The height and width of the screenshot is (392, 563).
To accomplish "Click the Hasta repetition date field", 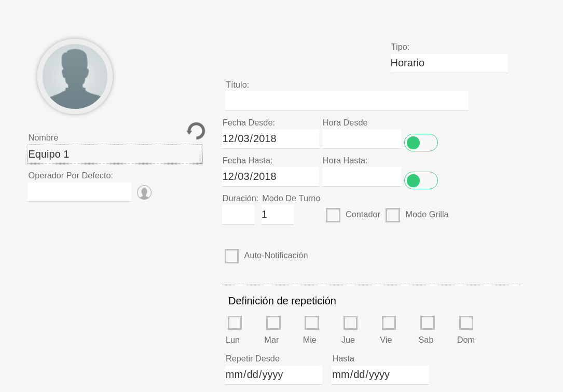I will [x=380, y=375].
